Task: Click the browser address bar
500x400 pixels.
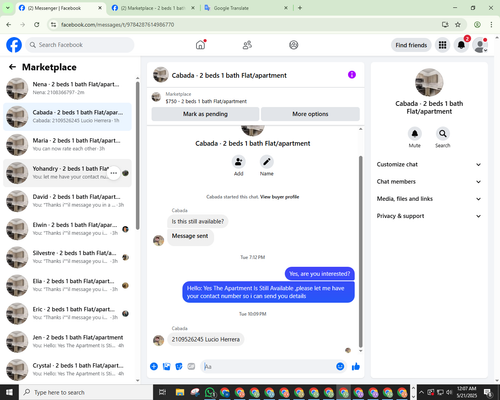Action: pyautogui.click(x=247, y=25)
